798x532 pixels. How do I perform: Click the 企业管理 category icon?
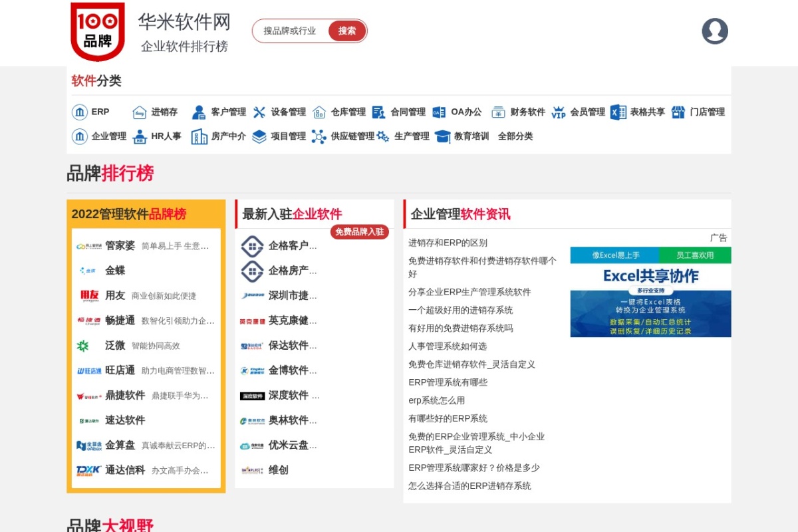pyautogui.click(x=80, y=136)
